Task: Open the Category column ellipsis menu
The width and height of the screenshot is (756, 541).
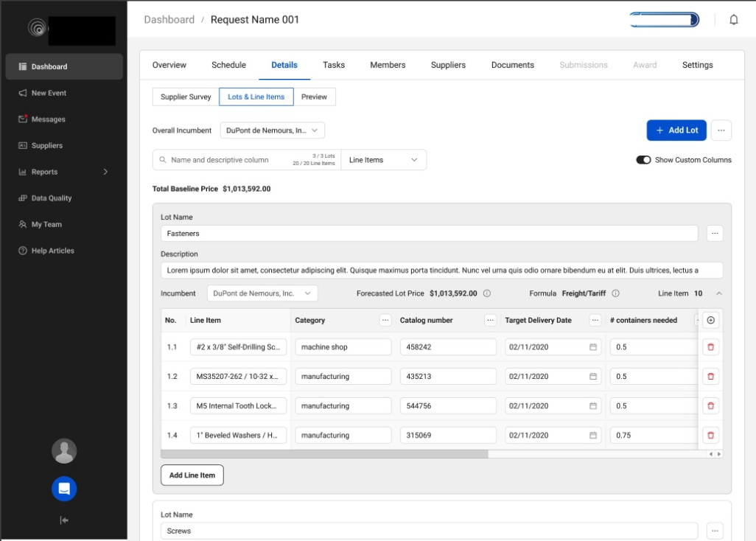Action: [385, 320]
